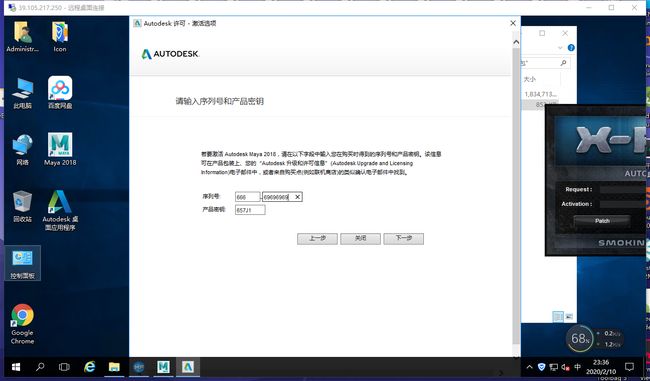This screenshot has width=650, height=381.
Task: Launch Internet Explorer from the taskbar
Action: click(x=90, y=367)
